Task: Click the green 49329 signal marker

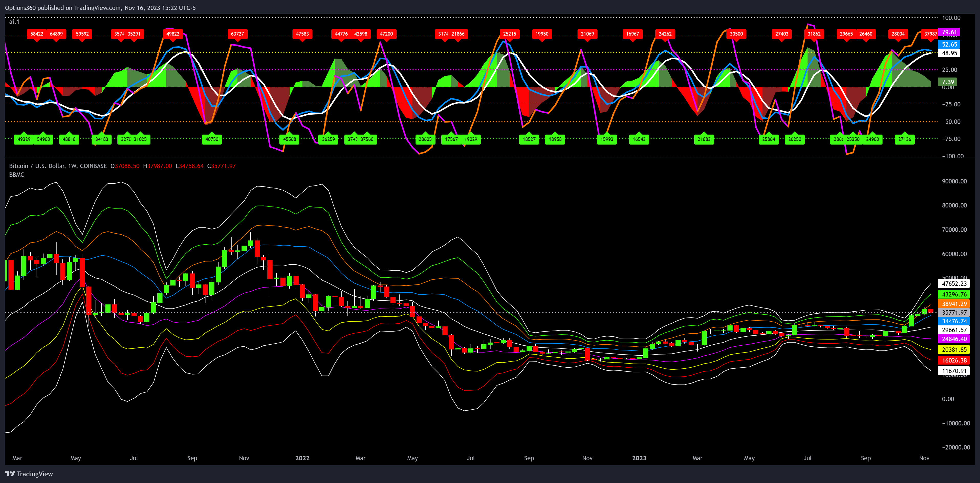Action: coord(24,139)
